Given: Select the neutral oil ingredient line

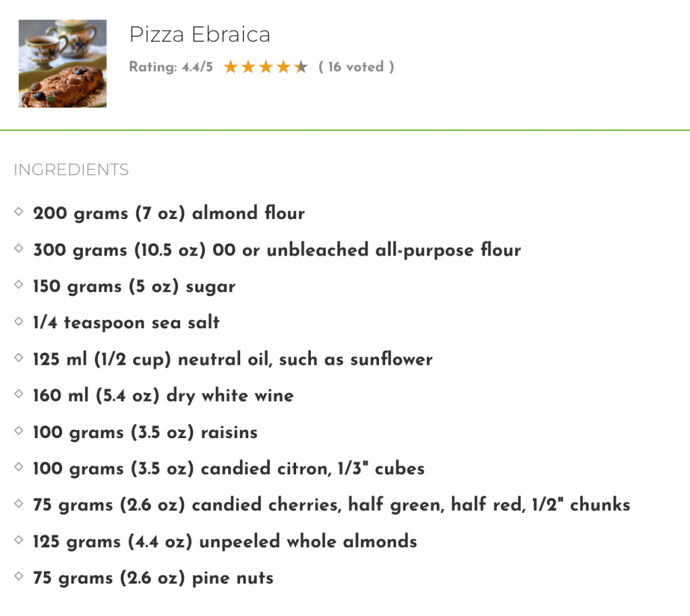Looking at the screenshot, I should 233,359.
